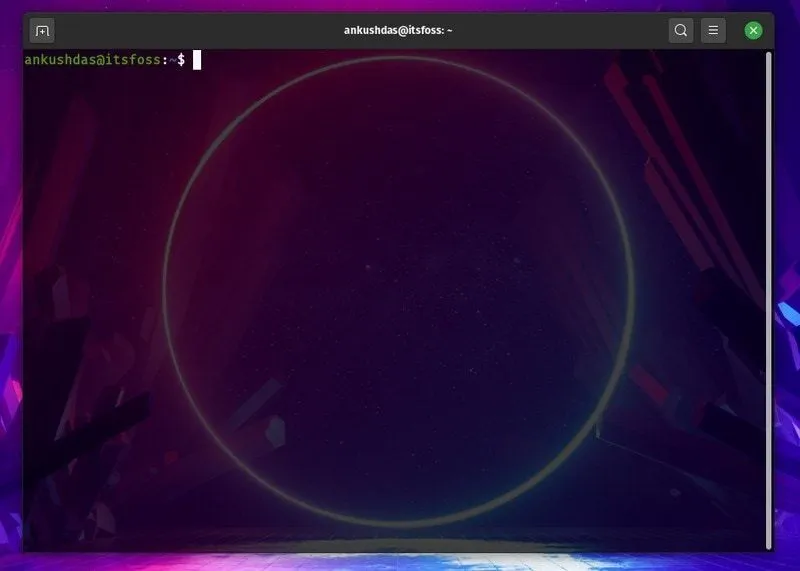This screenshot has height=571, width=800.
Task: Close the terminal with green X button
Action: click(x=754, y=31)
